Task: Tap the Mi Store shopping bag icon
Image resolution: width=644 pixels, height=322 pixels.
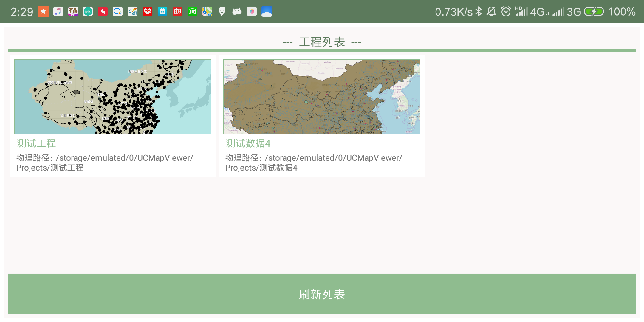Action: [162, 12]
